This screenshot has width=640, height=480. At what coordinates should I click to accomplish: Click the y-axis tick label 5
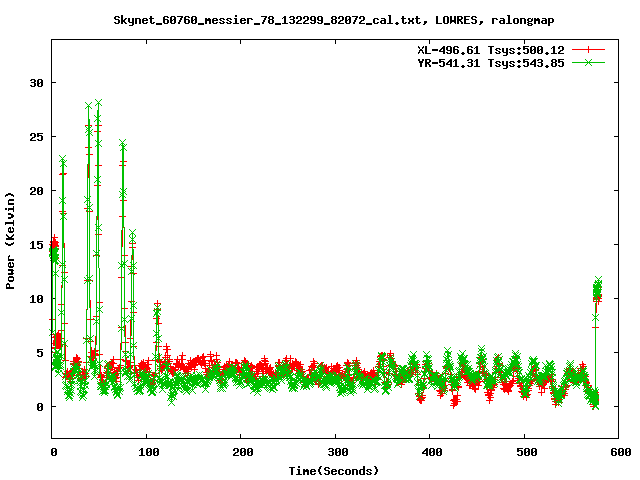[40, 353]
